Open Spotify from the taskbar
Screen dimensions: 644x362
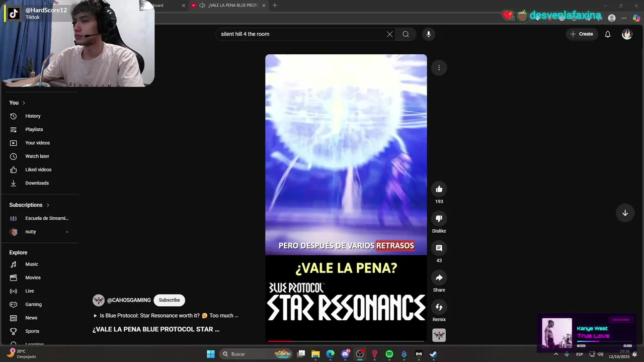click(389, 354)
